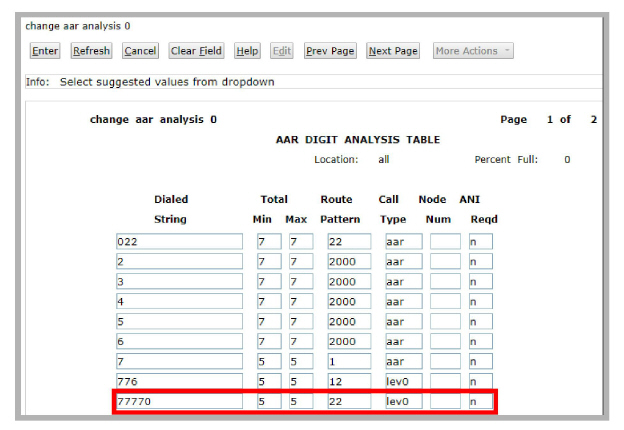The image size is (624, 430).
Task: Click the ANI Reqd field in the 776 row
Action: 481,381
